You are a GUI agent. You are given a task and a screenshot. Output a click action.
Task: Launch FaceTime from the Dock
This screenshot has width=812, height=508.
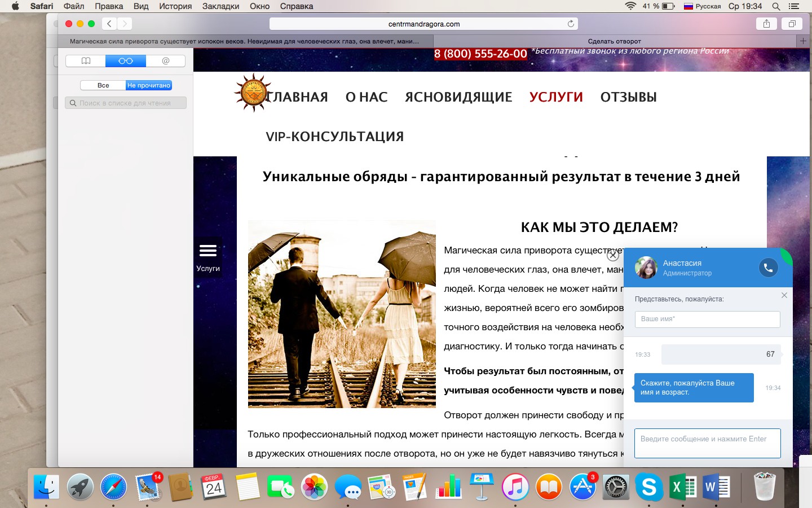pyautogui.click(x=280, y=486)
